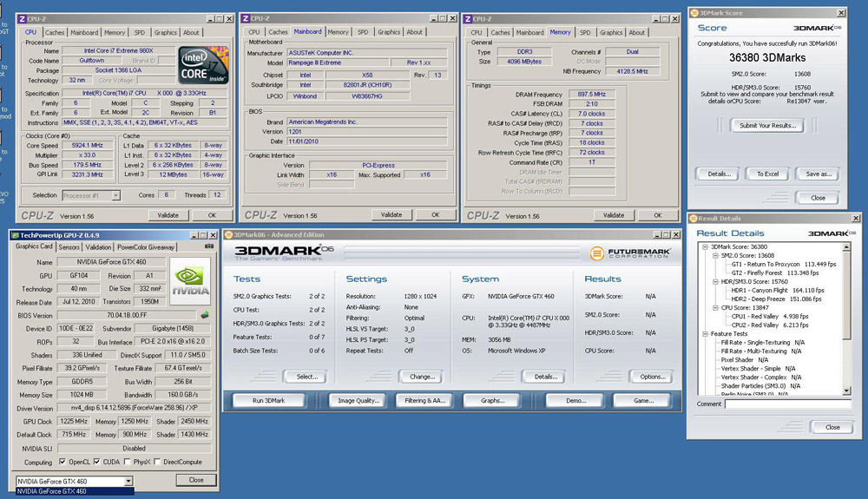Click the Result Details title bar icon
The height and width of the screenshot is (499, 868).
coord(693,219)
